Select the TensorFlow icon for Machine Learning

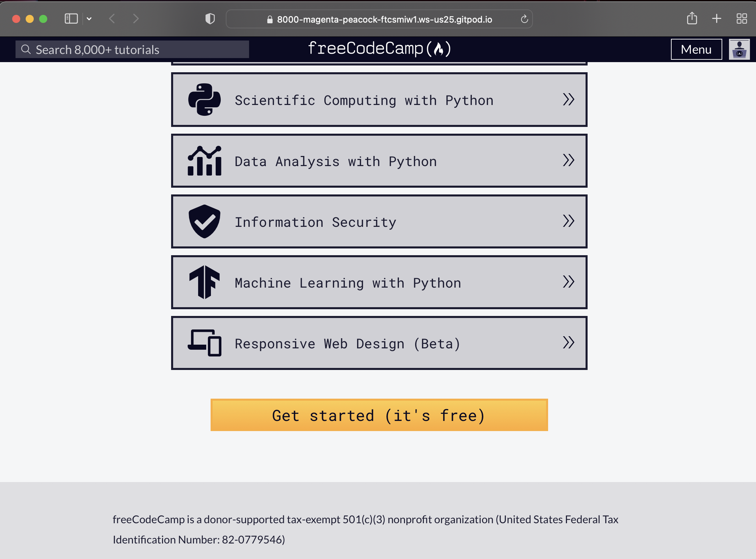click(x=203, y=282)
